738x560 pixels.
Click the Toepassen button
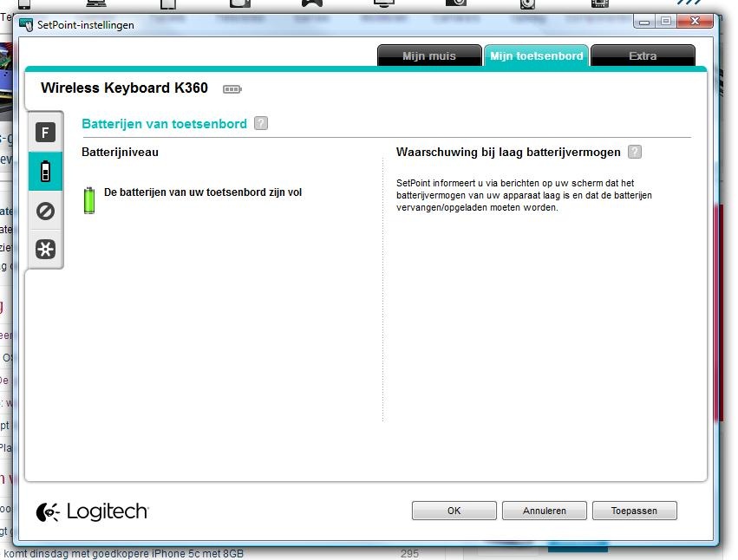tap(635, 511)
